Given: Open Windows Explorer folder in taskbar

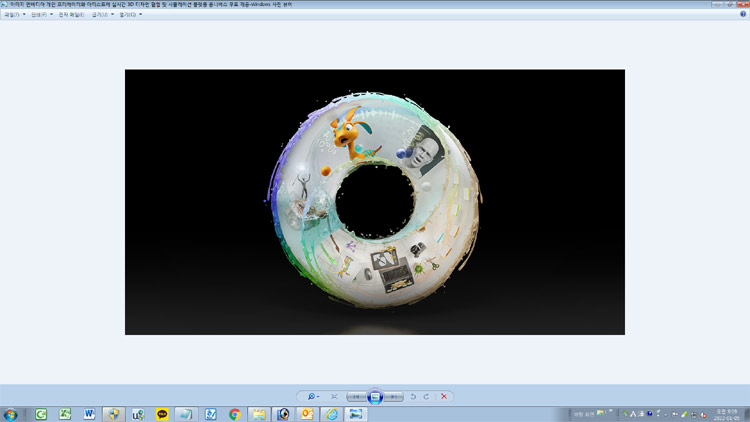Looking at the screenshot, I should (x=259, y=414).
